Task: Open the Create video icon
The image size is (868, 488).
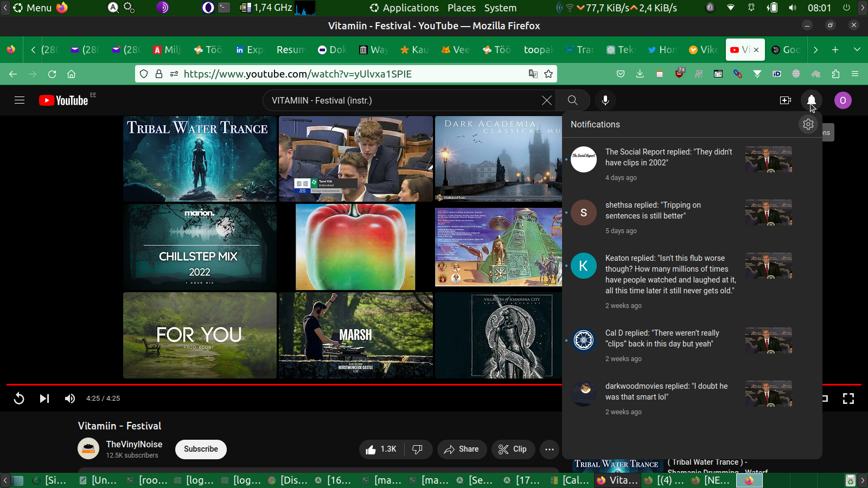Action: pyautogui.click(x=785, y=100)
